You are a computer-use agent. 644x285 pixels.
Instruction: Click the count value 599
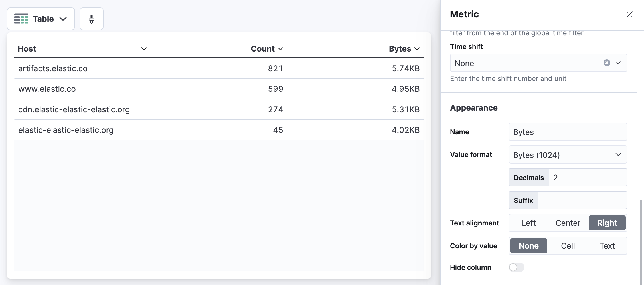pos(276,89)
